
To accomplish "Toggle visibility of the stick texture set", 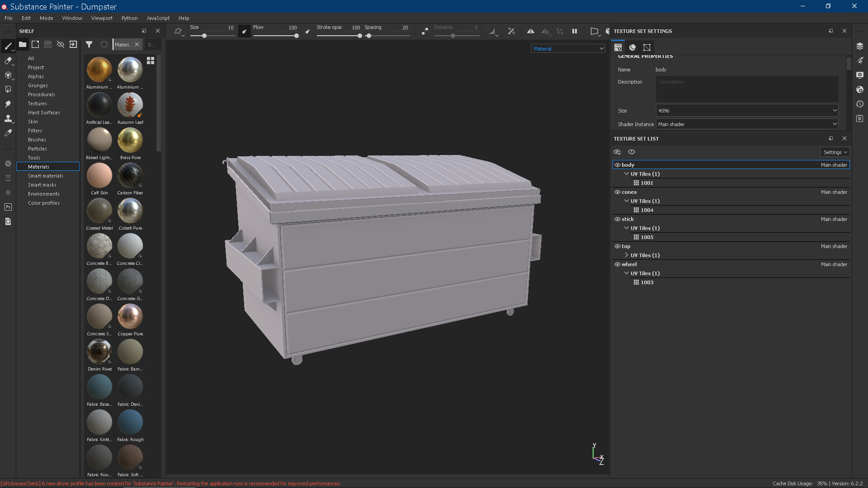I will (618, 219).
